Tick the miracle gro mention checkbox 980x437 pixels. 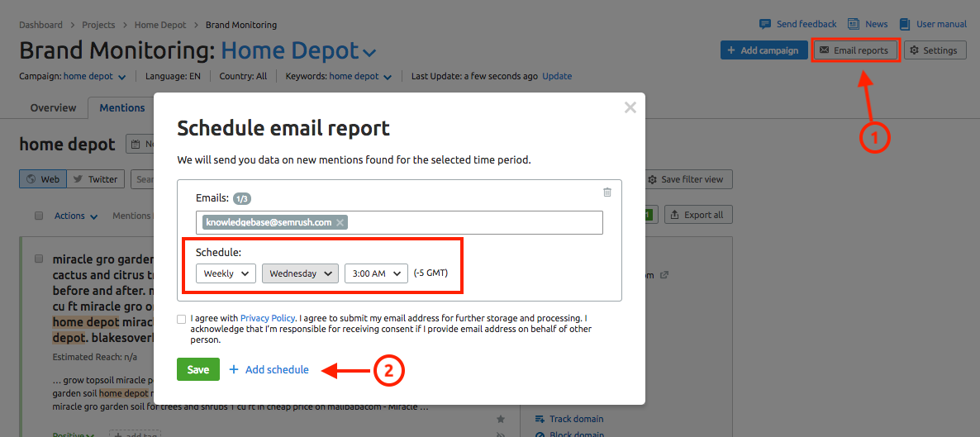pos(39,259)
